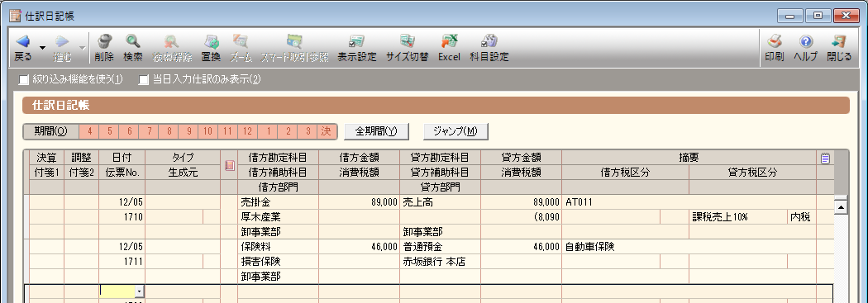
Task: Click the ズーム toolbar icon
Action: [241, 41]
